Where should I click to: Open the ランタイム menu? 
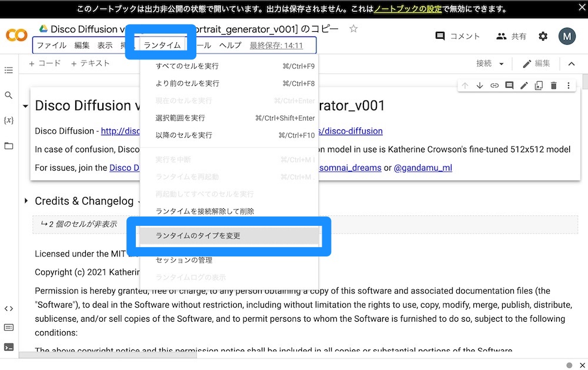pos(162,45)
